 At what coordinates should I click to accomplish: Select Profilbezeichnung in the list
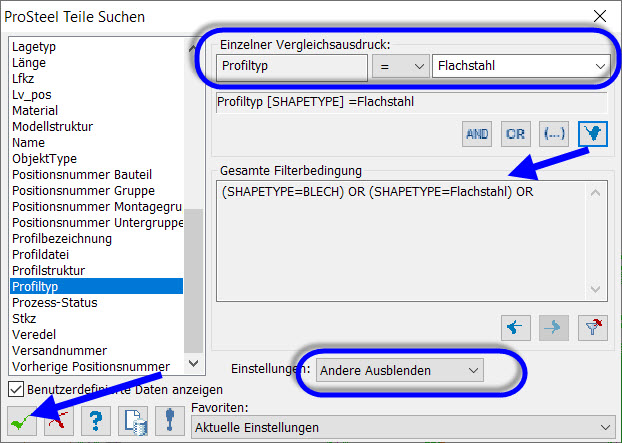coord(96,239)
